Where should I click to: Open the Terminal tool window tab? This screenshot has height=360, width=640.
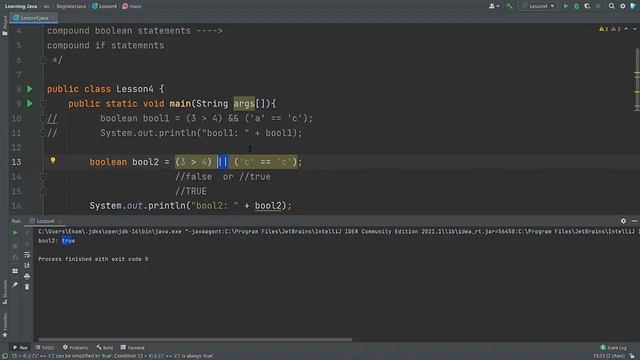(x=133, y=348)
